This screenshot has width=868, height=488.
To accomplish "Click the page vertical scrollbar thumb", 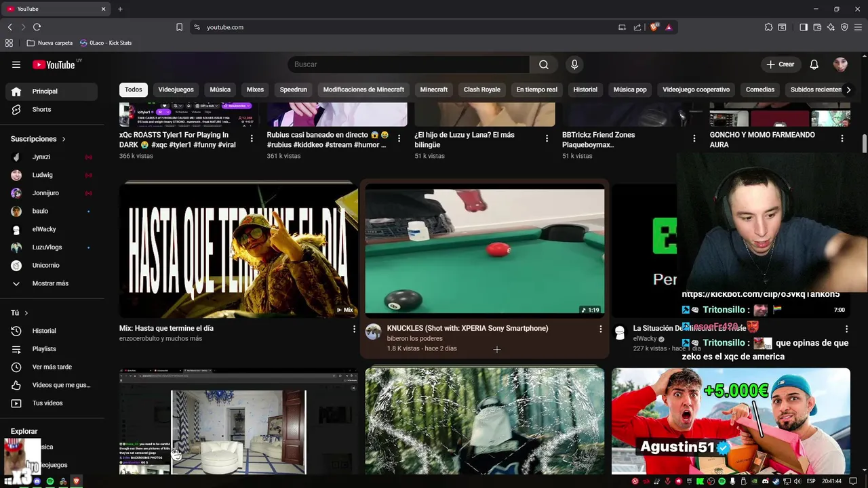I will [864, 144].
